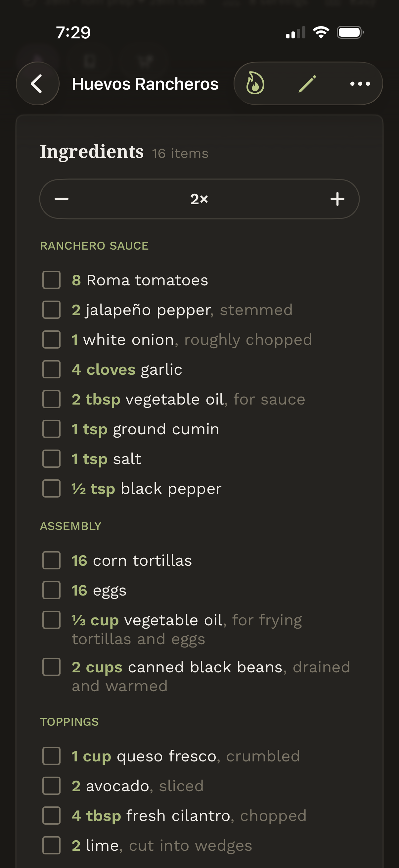Viewport: 399px width, 868px height.
Task: Tap the Huevos Rancheros title
Action: pyautogui.click(x=145, y=84)
